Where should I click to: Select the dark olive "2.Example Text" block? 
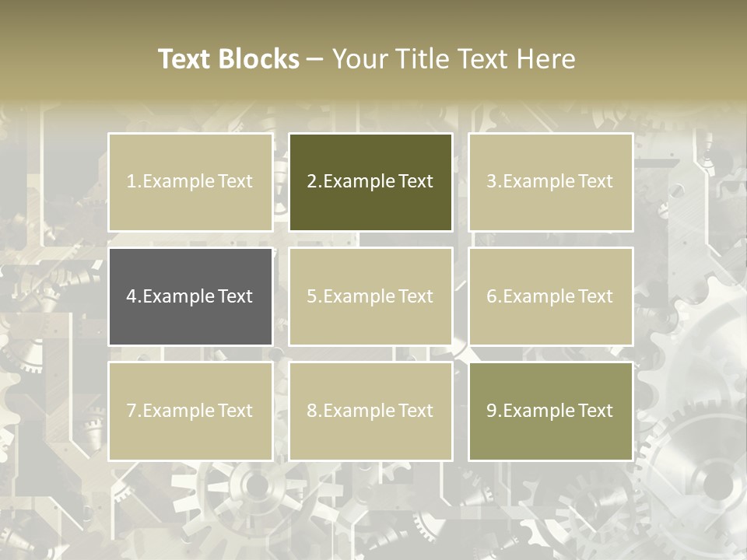coord(370,182)
